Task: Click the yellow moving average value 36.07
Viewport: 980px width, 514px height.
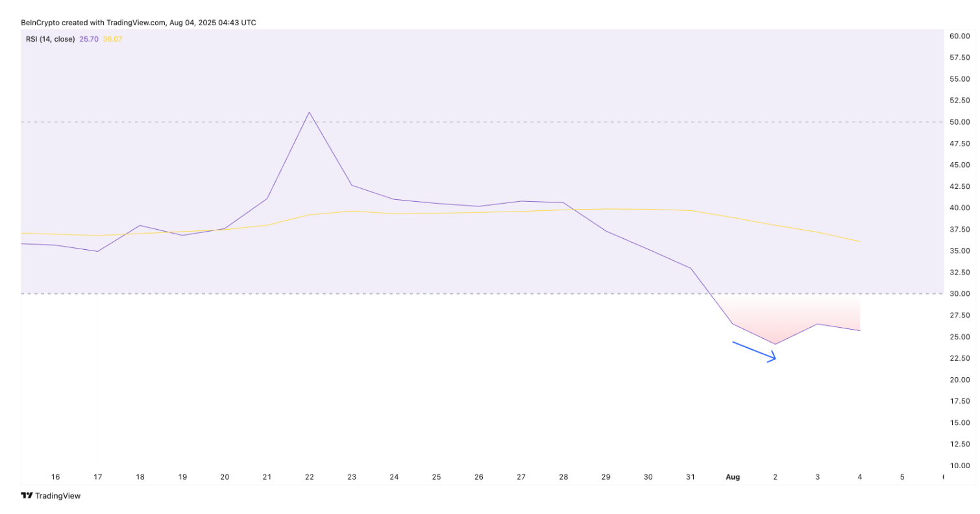Action: pyautogui.click(x=112, y=39)
